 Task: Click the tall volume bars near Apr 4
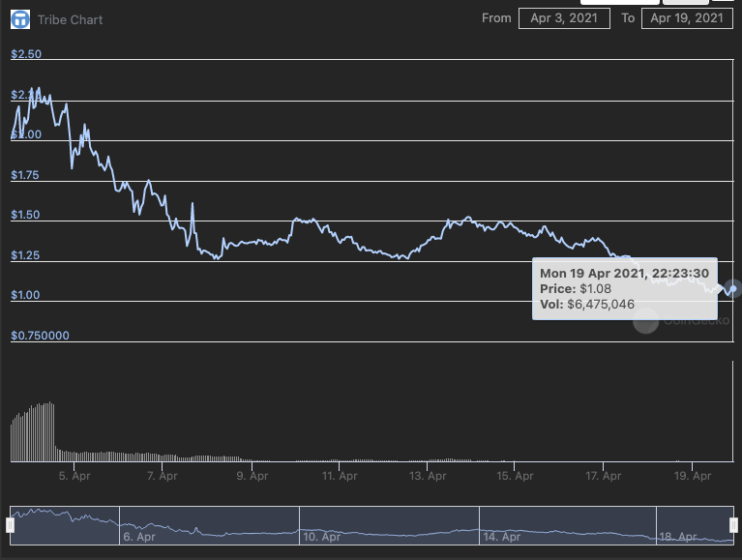[x=33, y=432]
